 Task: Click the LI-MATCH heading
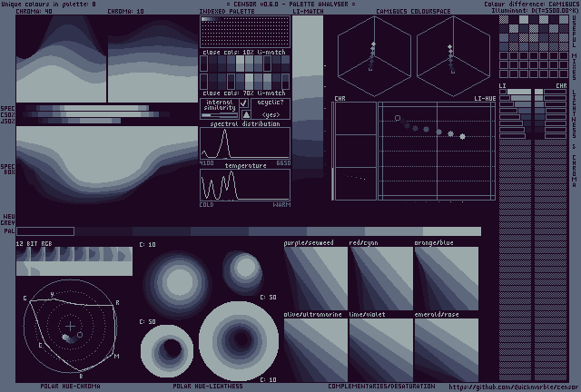pos(308,12)
